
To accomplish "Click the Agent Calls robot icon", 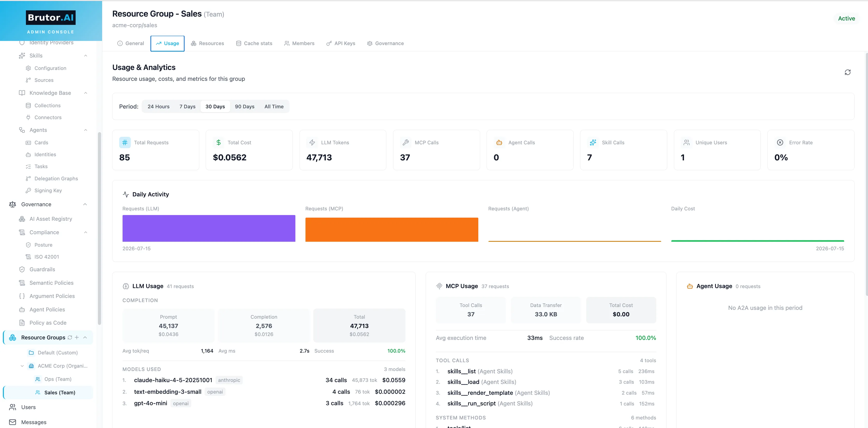I will 499,142.
